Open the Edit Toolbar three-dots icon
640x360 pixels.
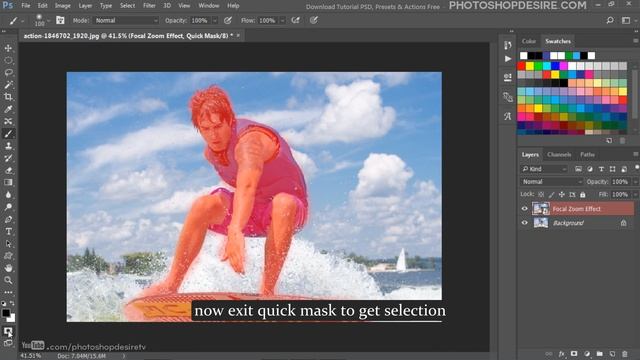8,292
